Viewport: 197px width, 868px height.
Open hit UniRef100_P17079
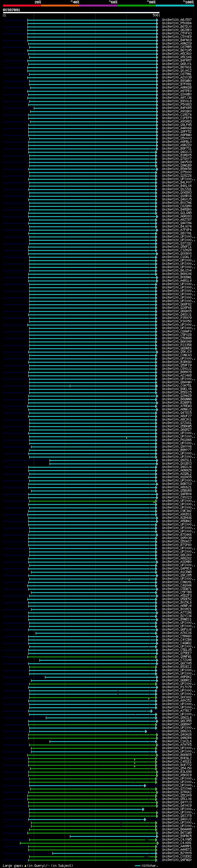(x=176, y=687)
